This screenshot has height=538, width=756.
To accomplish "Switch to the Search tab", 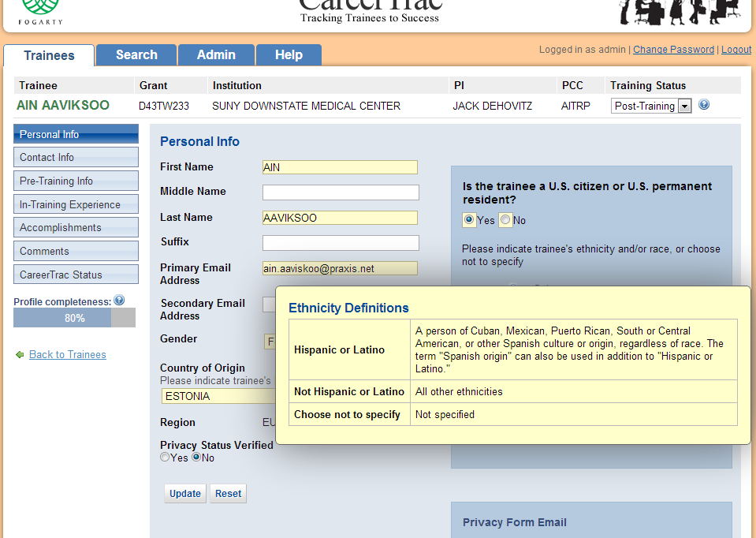I will pos(136,54).
